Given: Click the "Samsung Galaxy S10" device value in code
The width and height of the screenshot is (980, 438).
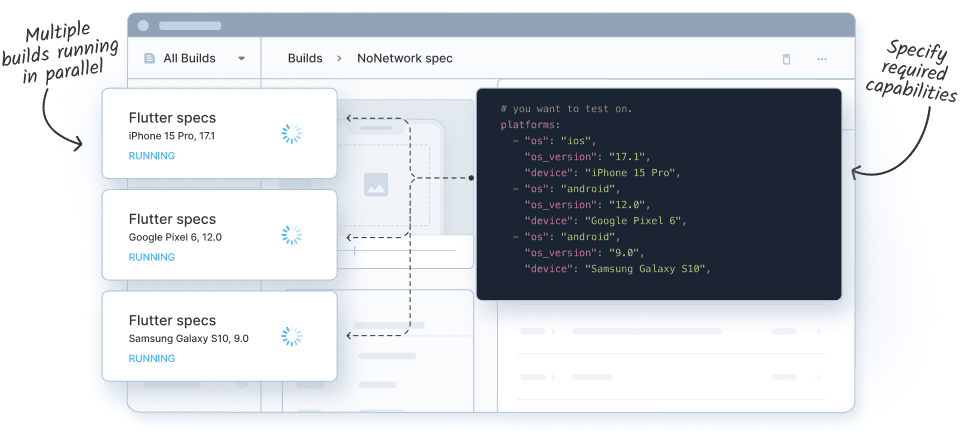Looking at the screenshot, I should [x=645, y=269].
